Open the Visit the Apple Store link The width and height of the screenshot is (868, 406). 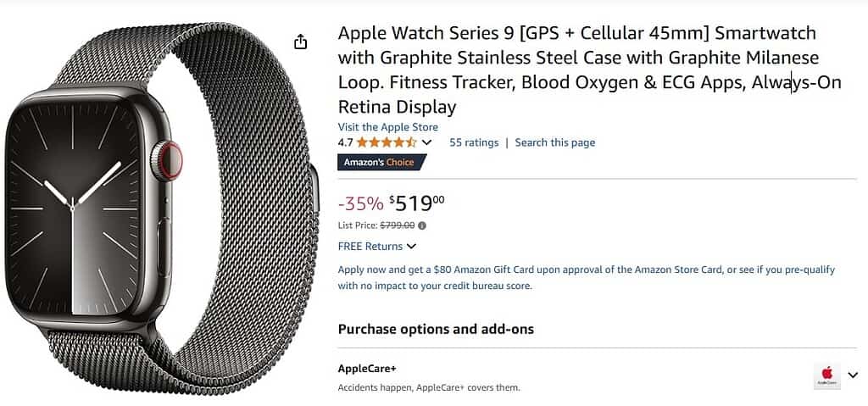point(387,127)
